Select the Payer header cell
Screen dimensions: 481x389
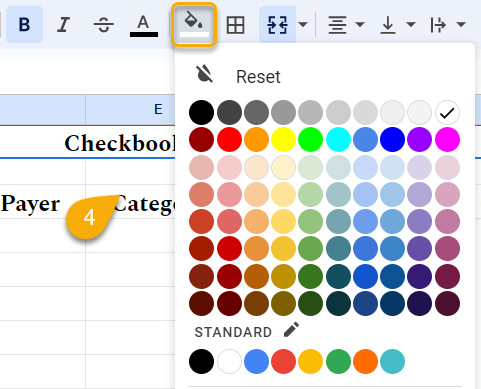[43, 202]
